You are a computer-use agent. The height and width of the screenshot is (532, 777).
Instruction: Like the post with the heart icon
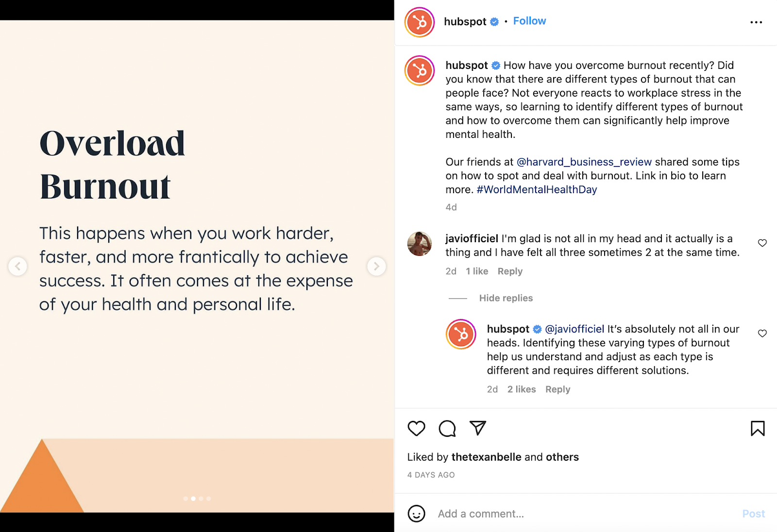tap(416, 428)
